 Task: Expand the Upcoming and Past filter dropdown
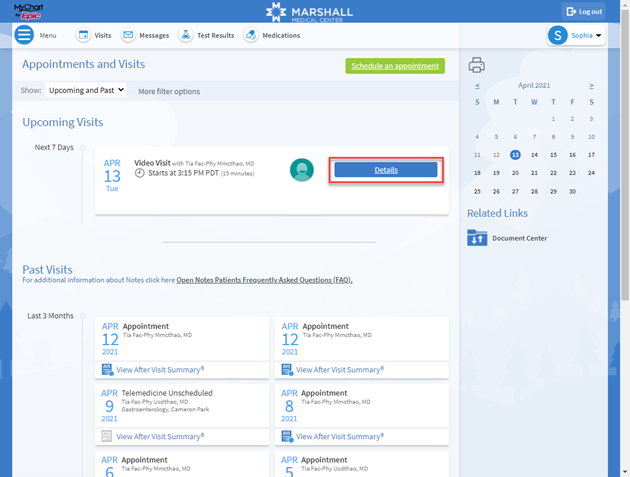coord(86,90)
